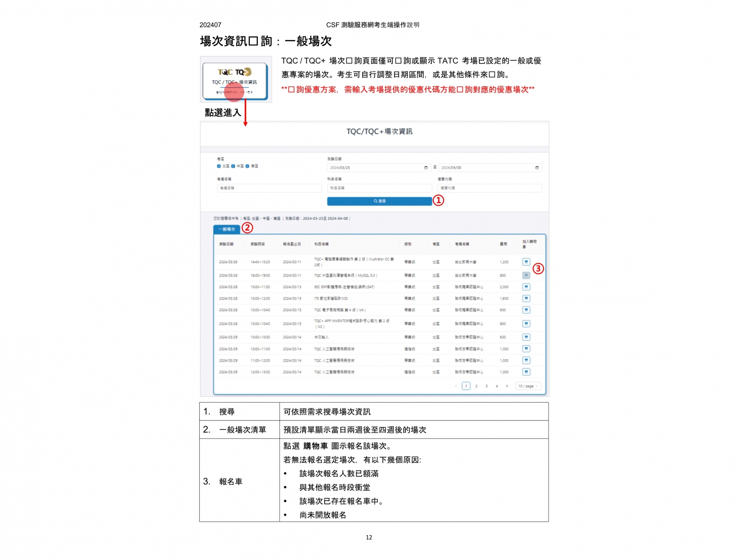This screenshot has height=560, width=747.
Task: Click the 級別 column header
Action: pyautogui.click(x=408, y=244)
